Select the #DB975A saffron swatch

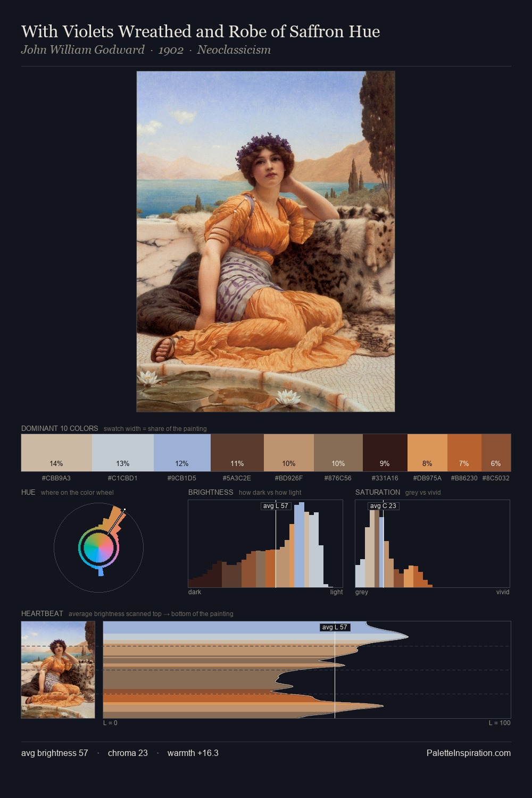[x=427, y=453]
